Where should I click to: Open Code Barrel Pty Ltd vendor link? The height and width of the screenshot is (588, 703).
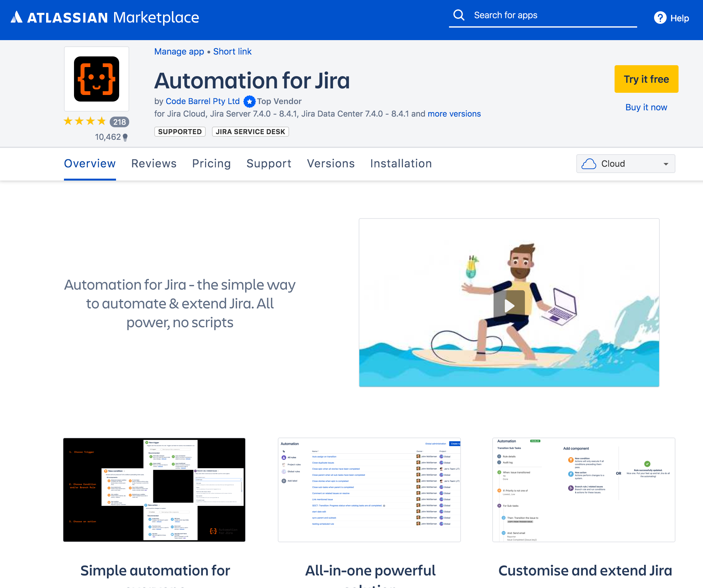(x=203, y=102)
